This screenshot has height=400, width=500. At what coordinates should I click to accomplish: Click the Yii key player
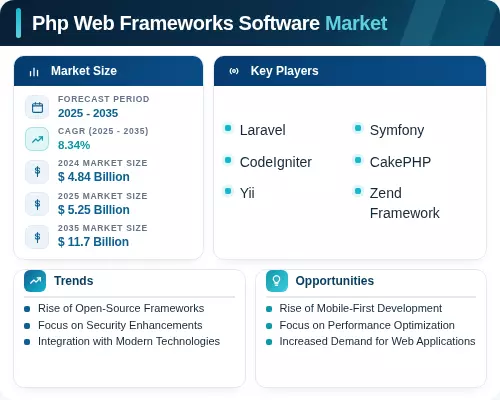(x=247, y=193)
